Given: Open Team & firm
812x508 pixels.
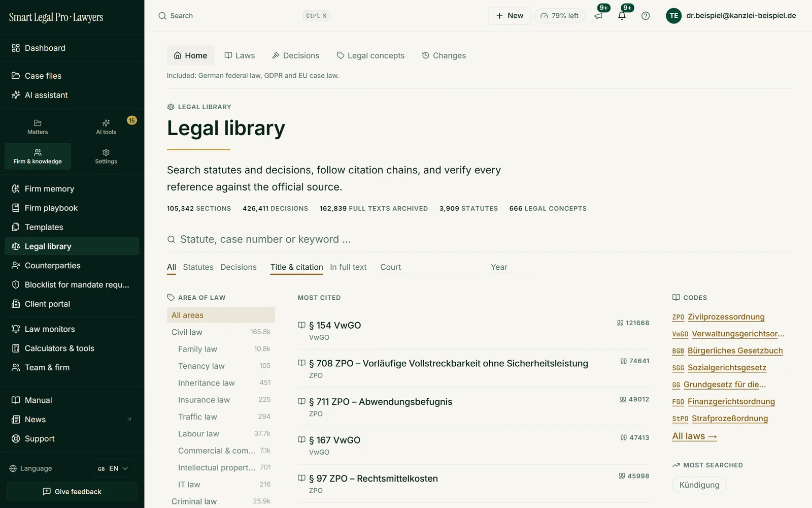Looking at the screenshot, I should (x=72, y=367).
